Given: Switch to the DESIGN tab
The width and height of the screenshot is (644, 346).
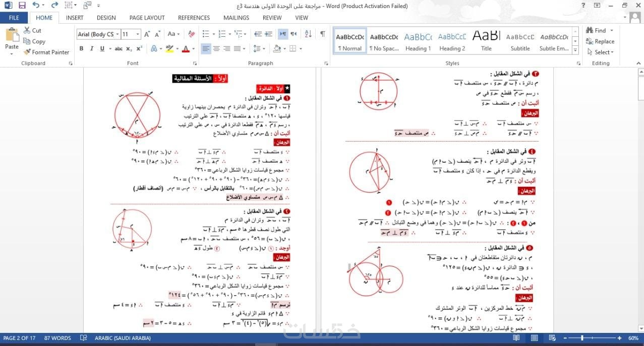Looking at the screenshot, I should (x=106, y=18).
